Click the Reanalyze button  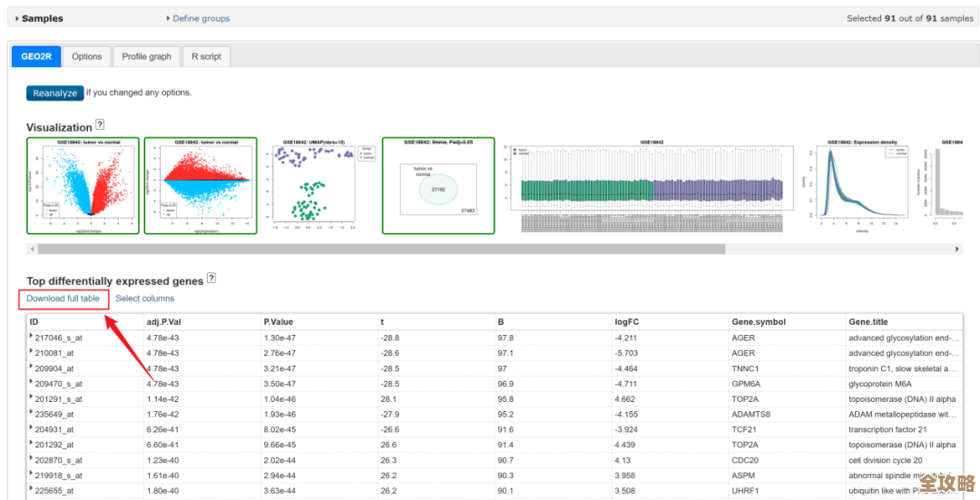55,93
